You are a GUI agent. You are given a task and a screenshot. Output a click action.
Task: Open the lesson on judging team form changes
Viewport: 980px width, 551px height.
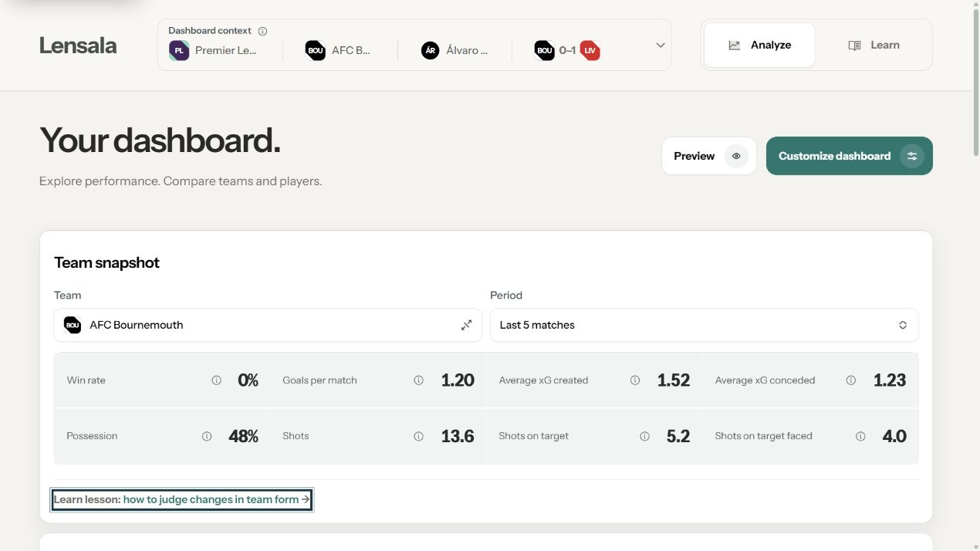[182, 500]
